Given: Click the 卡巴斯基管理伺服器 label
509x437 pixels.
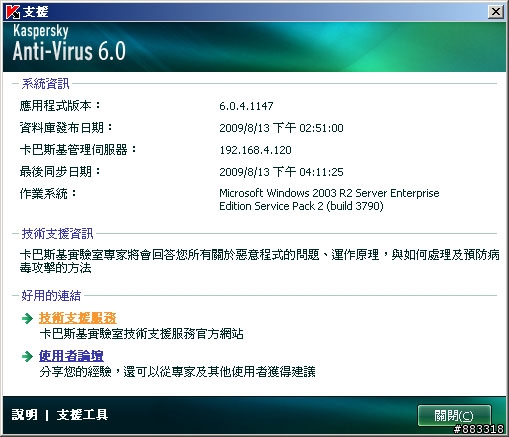Looking at the screenshot, I should 78,150.
